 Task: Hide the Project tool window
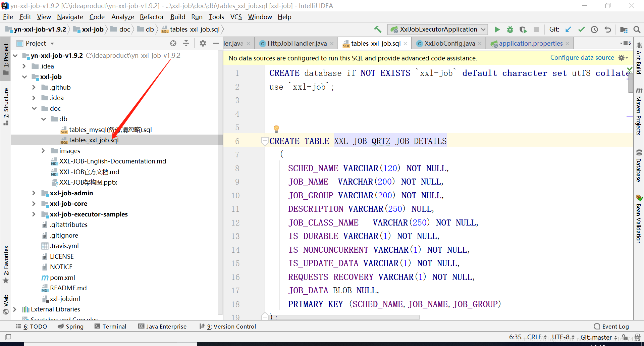click(216, 43)
